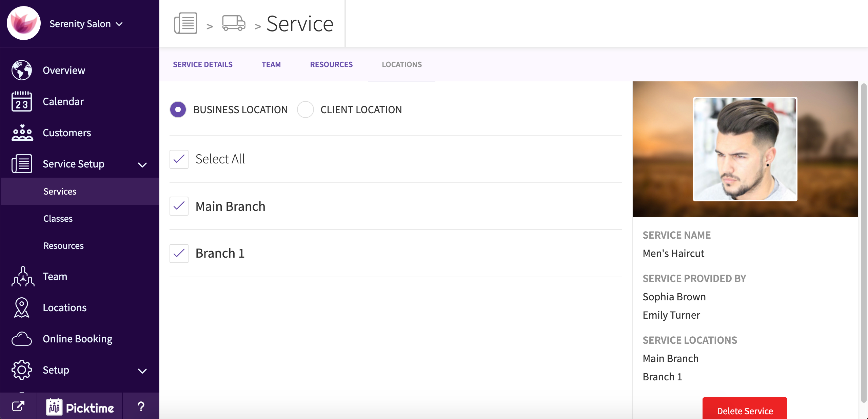Expand the Setup menu chevron
This screenshot has height=419, width=868.
[142, 371]
